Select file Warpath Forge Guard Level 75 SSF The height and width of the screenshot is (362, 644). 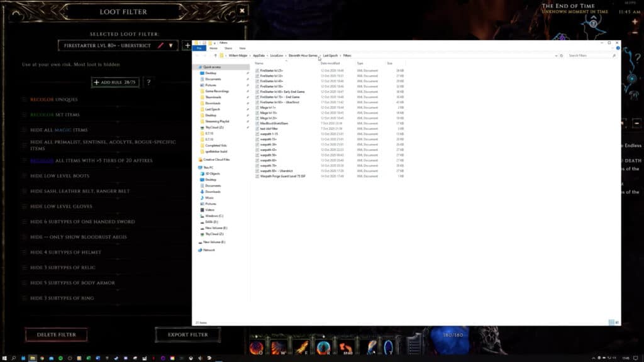[x=282, y=176]
